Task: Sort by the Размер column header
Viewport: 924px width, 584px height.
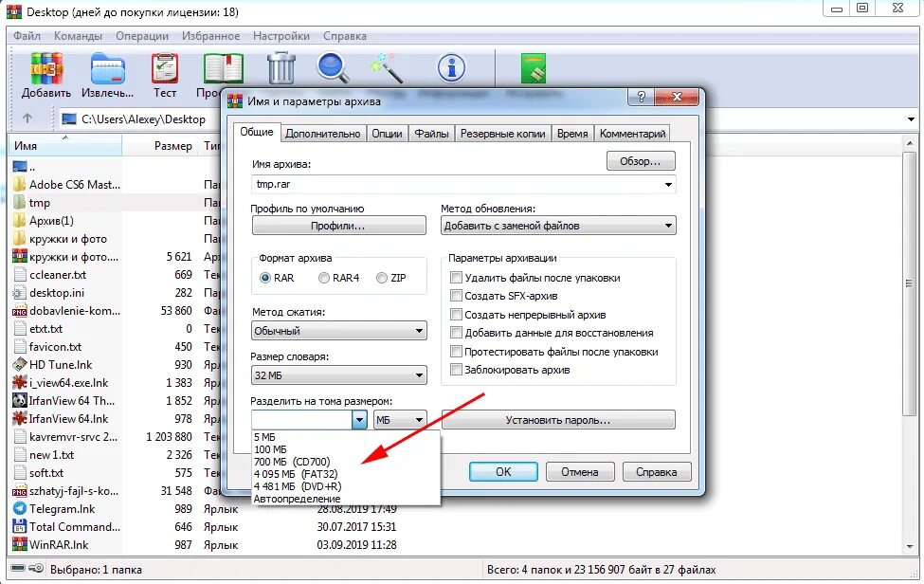Action: (172, 146)
